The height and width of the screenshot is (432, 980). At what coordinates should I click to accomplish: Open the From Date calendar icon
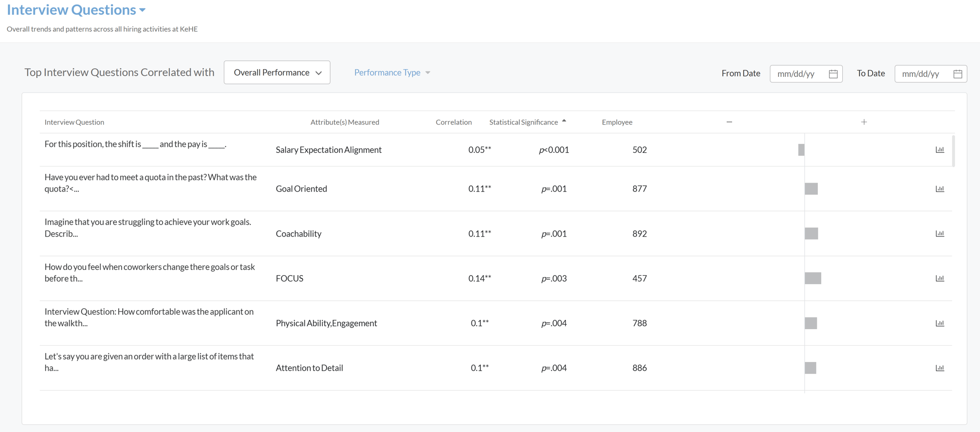[833, 74]
